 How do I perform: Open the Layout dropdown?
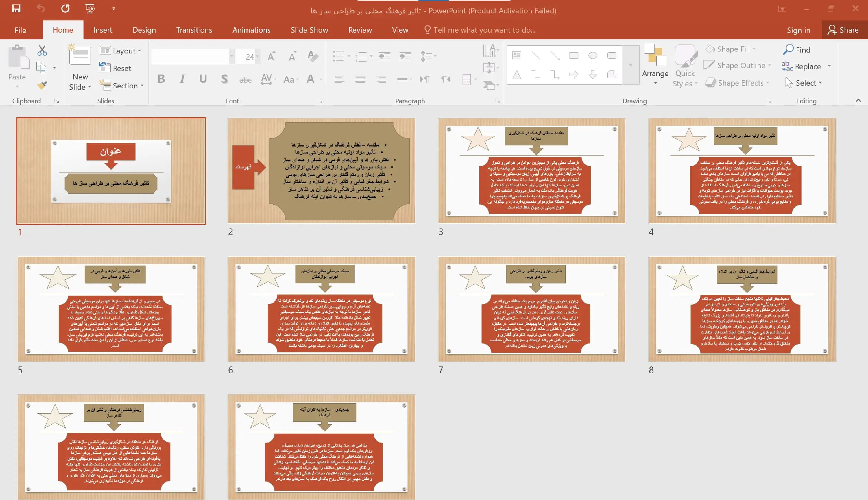121,51
